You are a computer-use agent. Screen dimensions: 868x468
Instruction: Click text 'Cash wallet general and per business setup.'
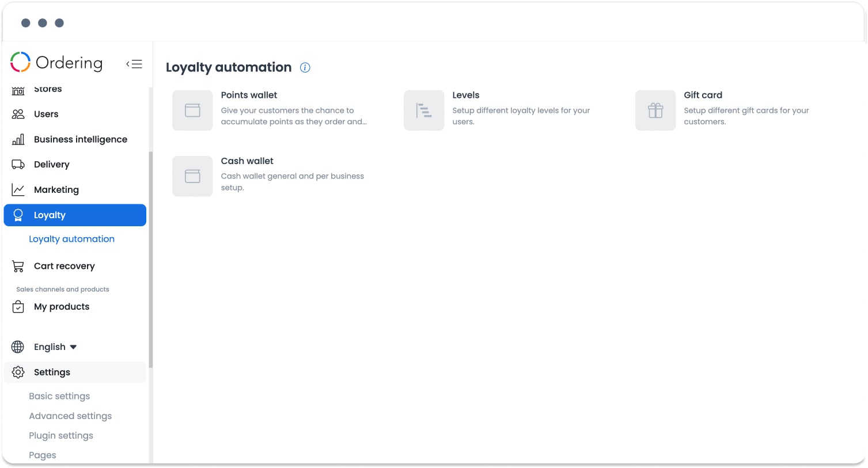(x=293, y=182)
